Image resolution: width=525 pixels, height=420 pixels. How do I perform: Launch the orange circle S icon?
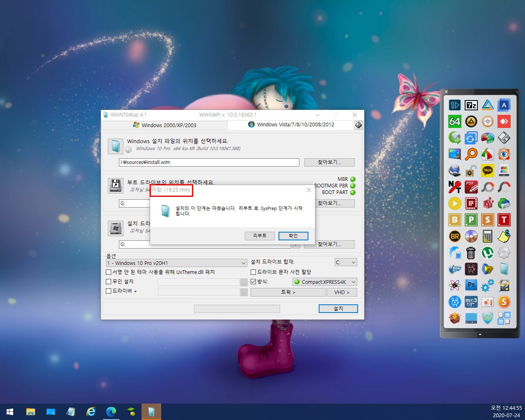(504, 302)
